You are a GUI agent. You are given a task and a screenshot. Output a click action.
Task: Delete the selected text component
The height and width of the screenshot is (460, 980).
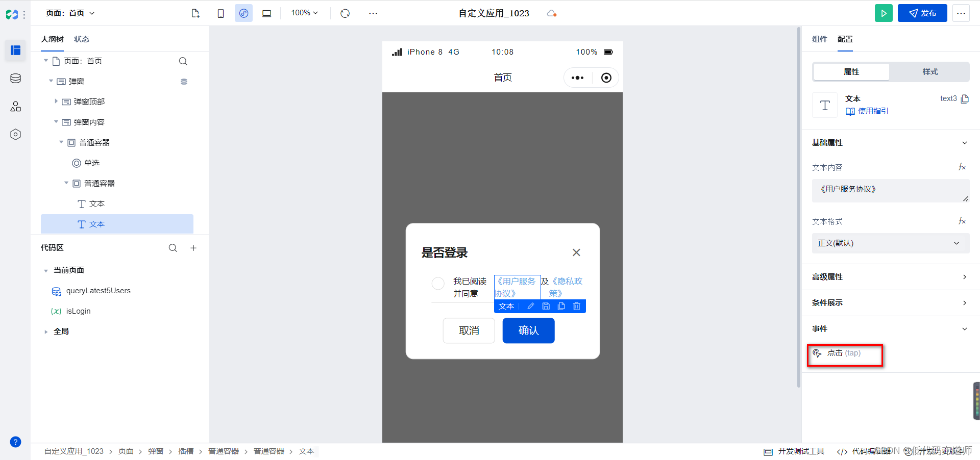coord(577,306)
